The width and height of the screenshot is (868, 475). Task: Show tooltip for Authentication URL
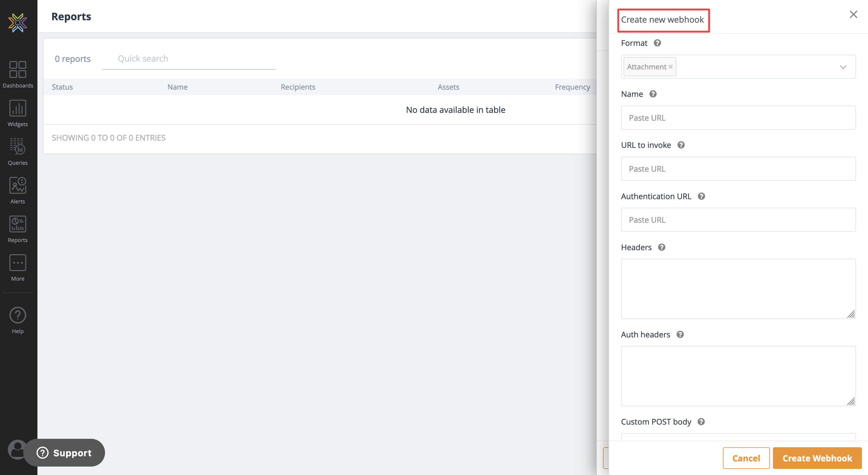point(701,196)
